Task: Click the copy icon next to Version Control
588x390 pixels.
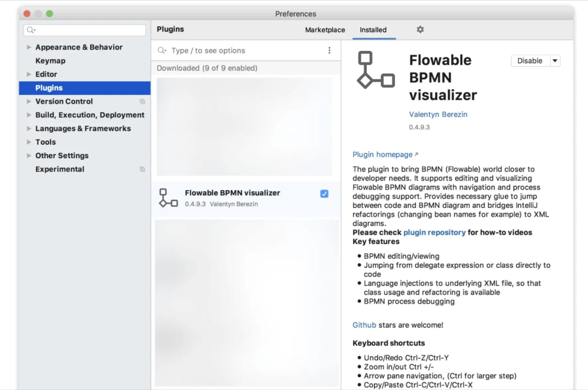Action: click(142, 102)
